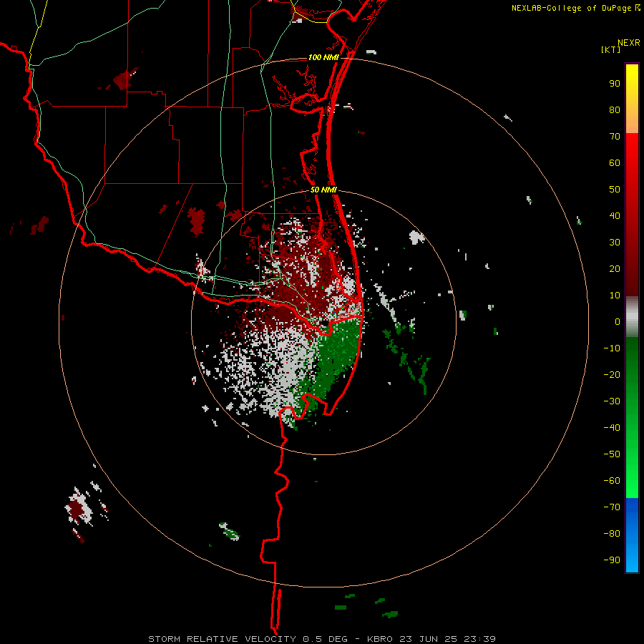The width and height of the screenshot is (644, 644).
Task: Click the 70 value on velocity scale
Action: [x=615, y=137]
